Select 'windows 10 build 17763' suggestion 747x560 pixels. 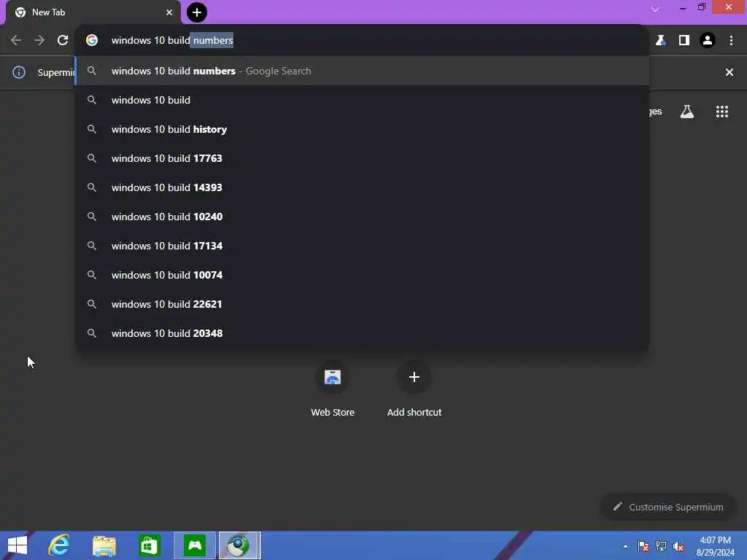point(362,158)
